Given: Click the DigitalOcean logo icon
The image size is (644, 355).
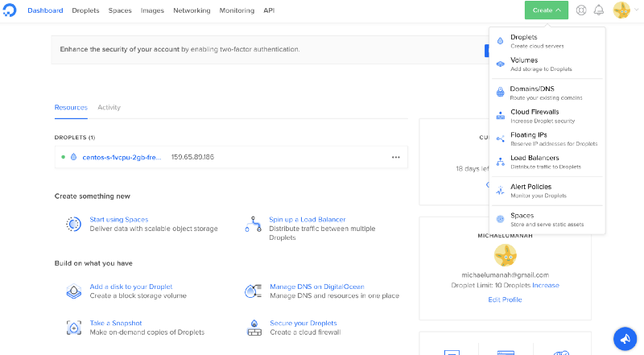Looking at the screenshot, I should pyautogui.click(x=10, y=10).
